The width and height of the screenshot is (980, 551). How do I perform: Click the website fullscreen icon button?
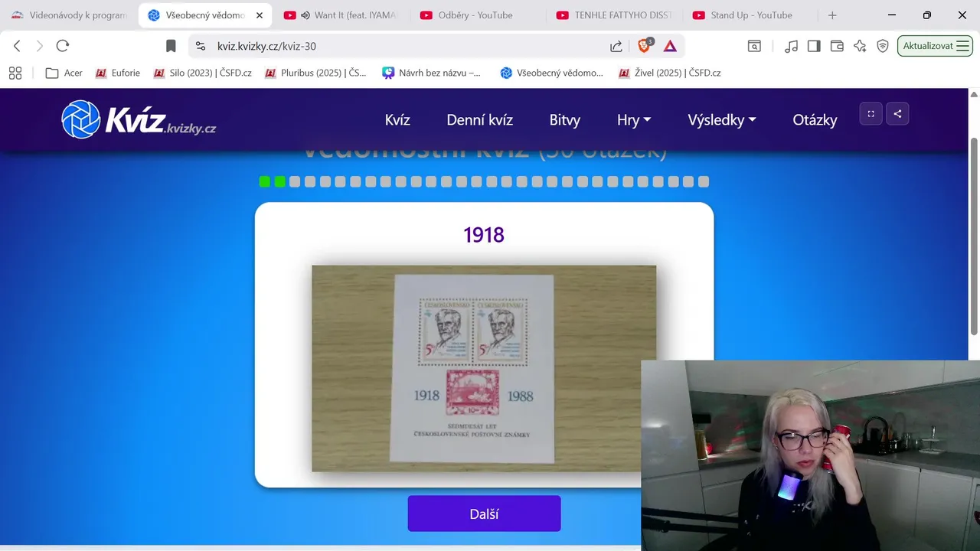point(871,113)
